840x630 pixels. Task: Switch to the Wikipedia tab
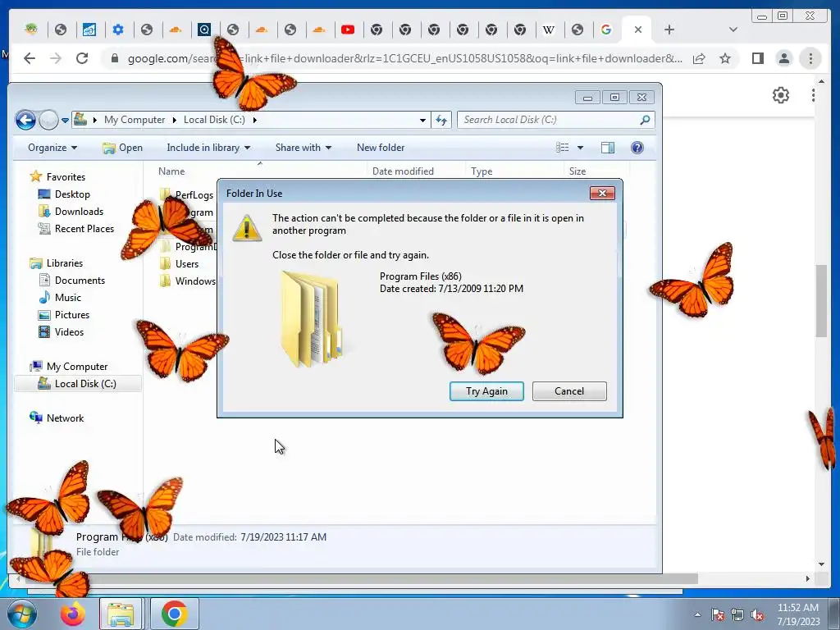[x=549, y=30]
